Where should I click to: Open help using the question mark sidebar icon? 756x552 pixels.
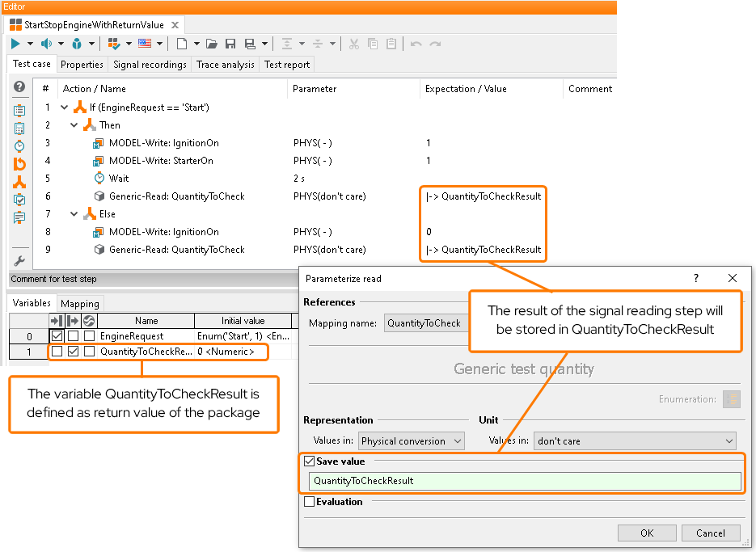(x=19, y=86)
